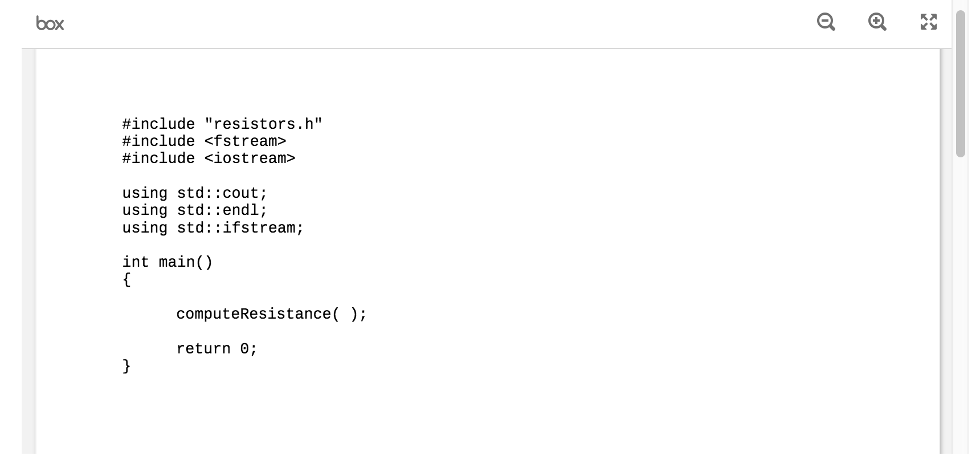Viewport: 980px width, 464px height.
Task: Click the opening curly brace of main
Action: click(x=126, y=280)
